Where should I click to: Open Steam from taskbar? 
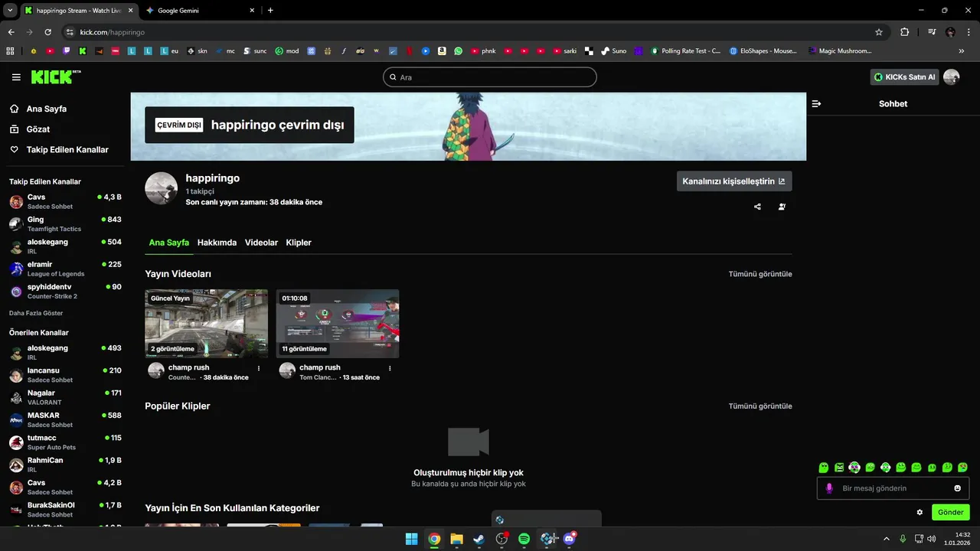click(479, 539)
